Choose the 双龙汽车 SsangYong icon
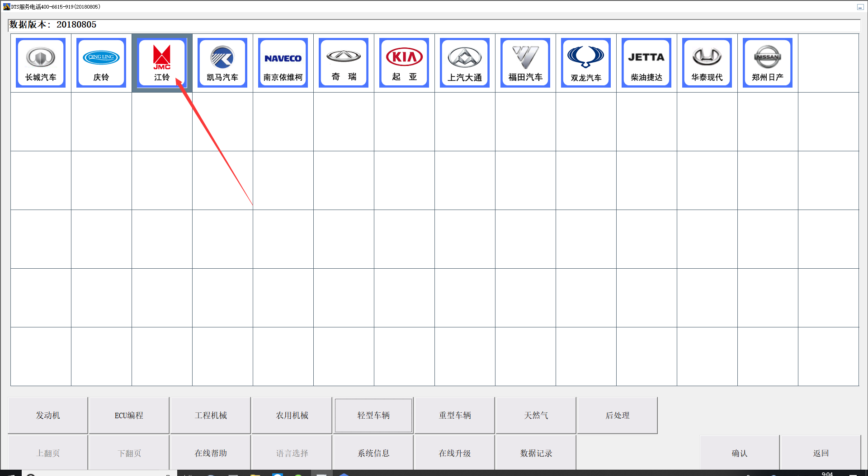Screen dimensions: 868x476 coord(586,63)
